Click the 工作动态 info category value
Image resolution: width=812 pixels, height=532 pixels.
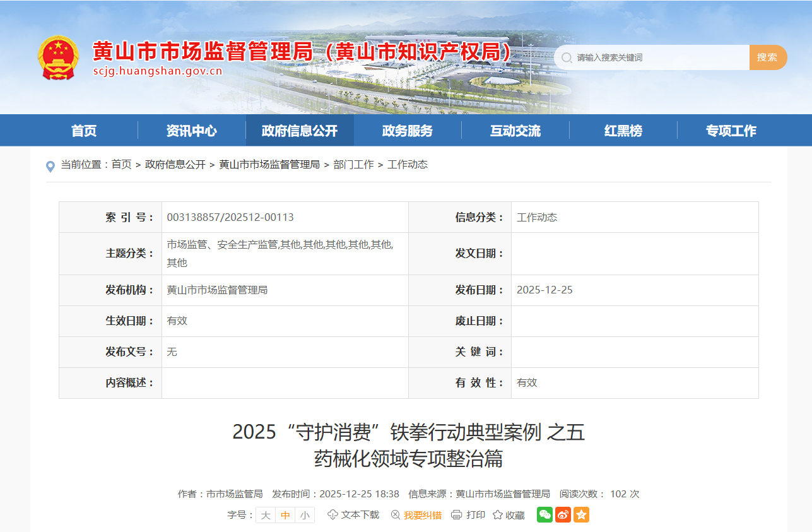[x=537, y=217]
